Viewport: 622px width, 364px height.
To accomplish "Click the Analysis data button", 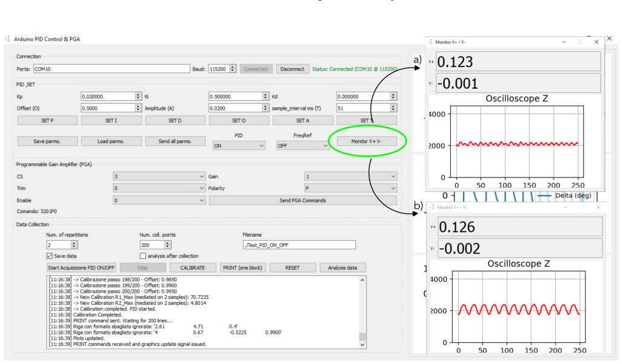I will click(342, 268).
